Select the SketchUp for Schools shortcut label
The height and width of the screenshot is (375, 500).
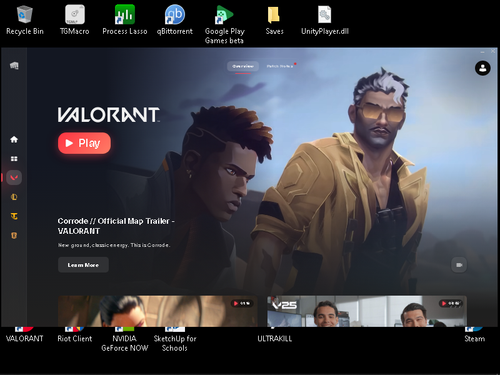click(175, 343)
